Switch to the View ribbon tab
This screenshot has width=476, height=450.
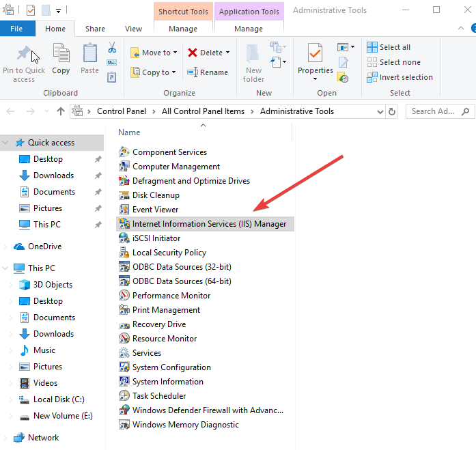pos(133,29)
